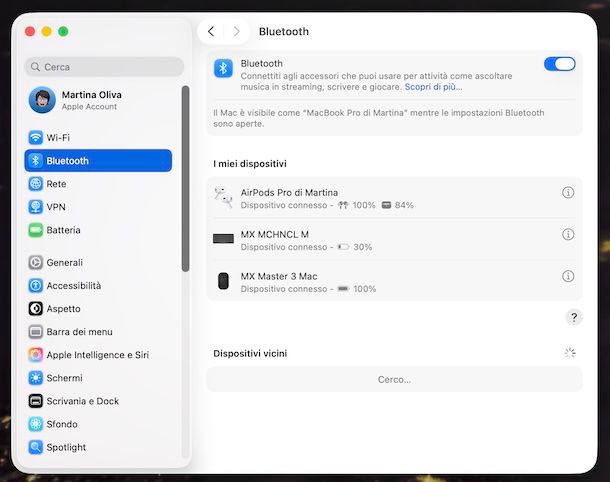610x482 pixels.
Task: Click the MX Master 3 Mac mouse icon
Action: pyautogui.click(x=223, y=281)
